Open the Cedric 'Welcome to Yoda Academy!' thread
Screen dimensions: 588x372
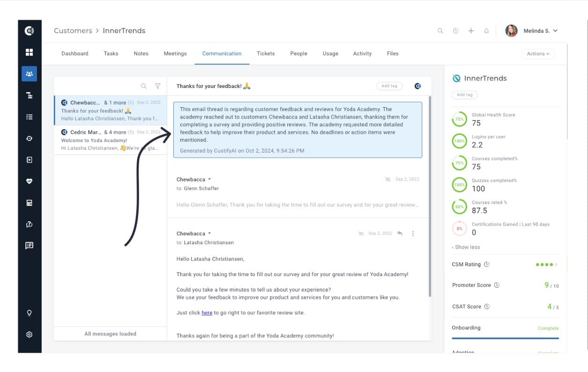(110, 140)
